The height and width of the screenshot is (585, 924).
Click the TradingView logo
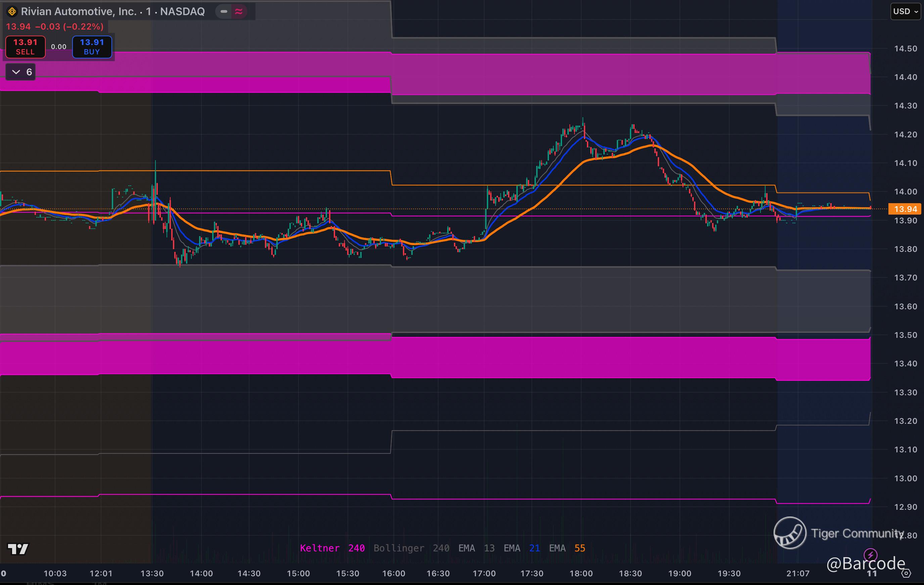point(18,549)
